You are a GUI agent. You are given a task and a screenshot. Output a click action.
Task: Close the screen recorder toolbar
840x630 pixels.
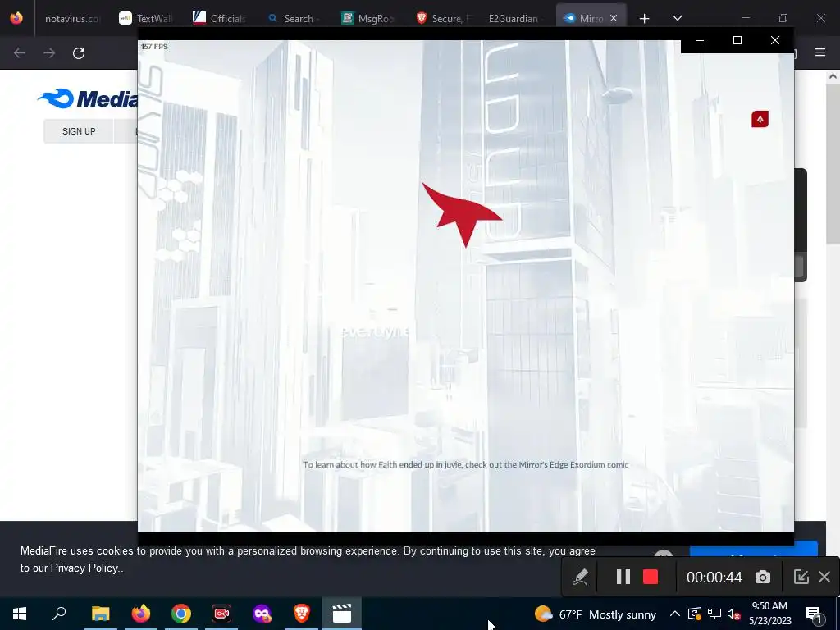pyautogui.click(x=824, y=577)
